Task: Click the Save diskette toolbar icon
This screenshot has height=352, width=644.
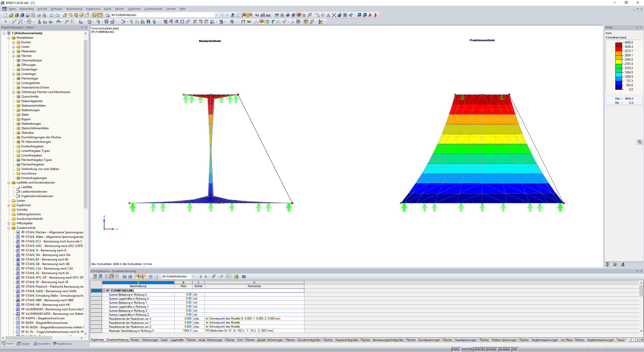Action: [x=28, y=15]
